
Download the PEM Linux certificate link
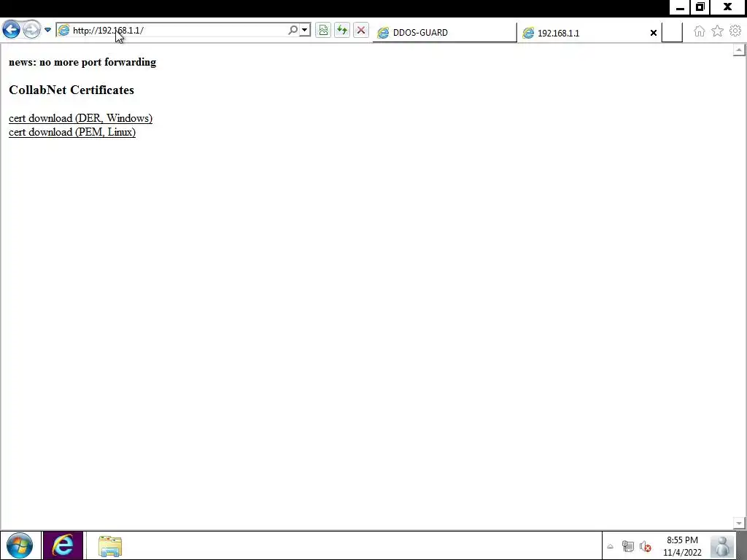pyautogui.click(x=72, y=132)
